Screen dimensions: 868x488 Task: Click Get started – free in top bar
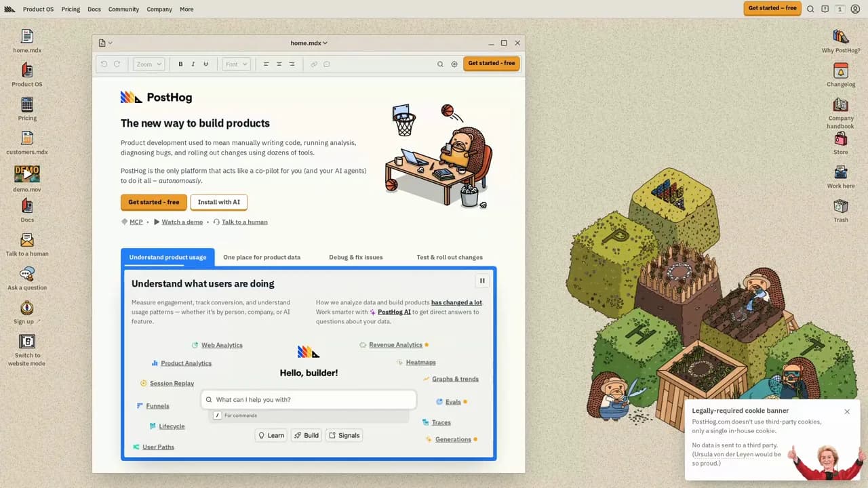772,8
